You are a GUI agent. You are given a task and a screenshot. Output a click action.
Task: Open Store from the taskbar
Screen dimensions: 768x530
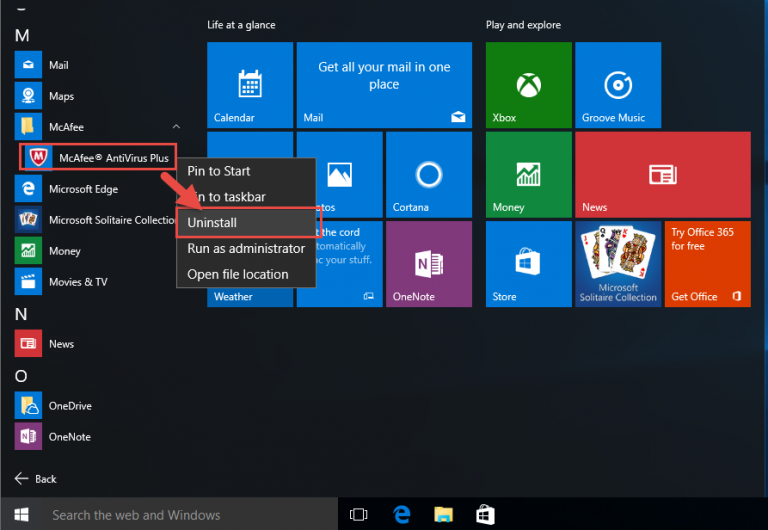(x=485, y=514)
